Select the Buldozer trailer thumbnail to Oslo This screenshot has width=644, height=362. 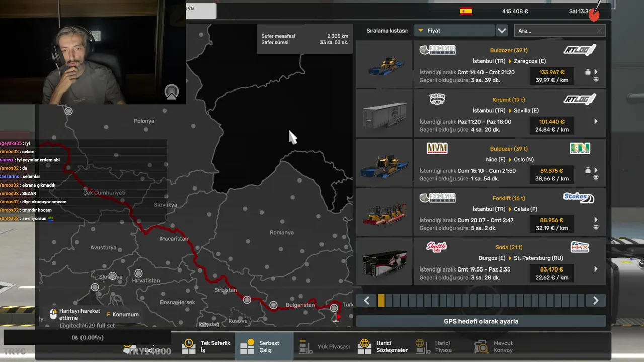[x=384, y=163]
